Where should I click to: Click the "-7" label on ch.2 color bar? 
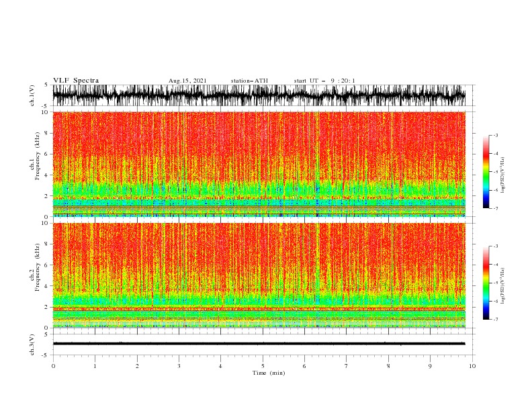click(x=495, y=320)
